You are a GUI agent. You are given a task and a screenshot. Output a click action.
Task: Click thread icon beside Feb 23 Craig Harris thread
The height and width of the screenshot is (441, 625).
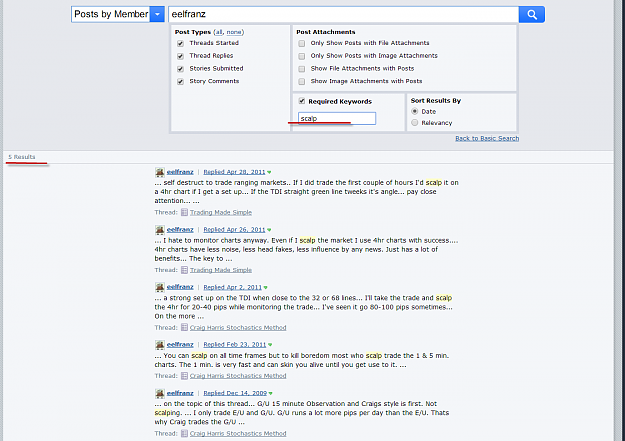coord(184,376)
